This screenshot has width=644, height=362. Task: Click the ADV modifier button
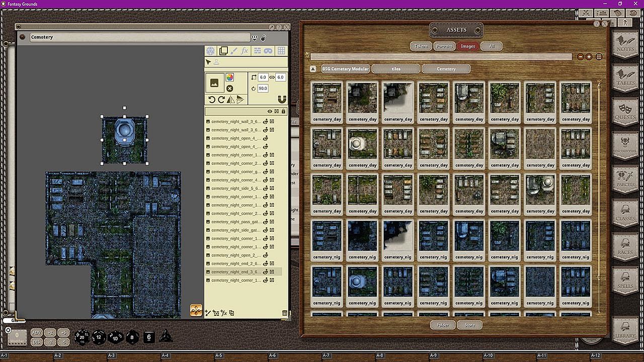[37, 333]
